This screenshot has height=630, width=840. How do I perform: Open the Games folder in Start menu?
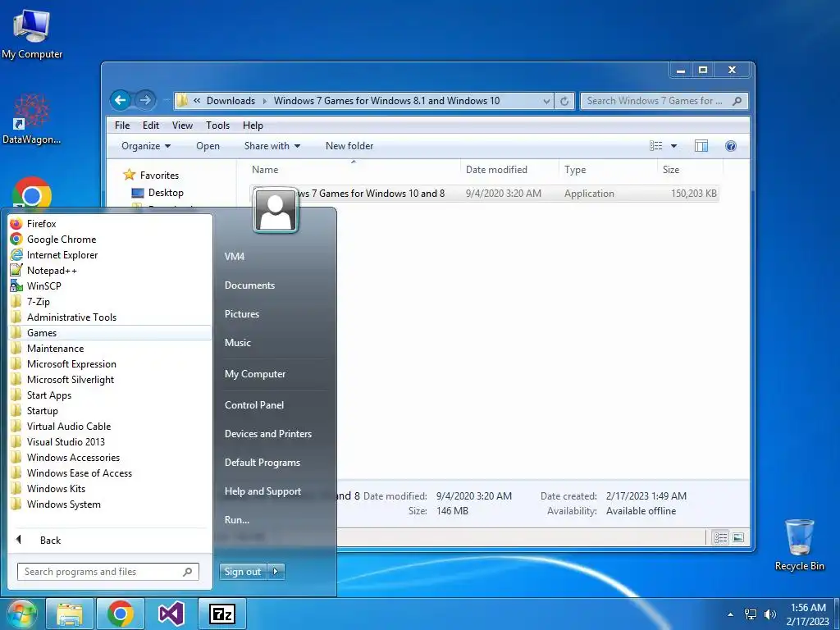(110, 332)
